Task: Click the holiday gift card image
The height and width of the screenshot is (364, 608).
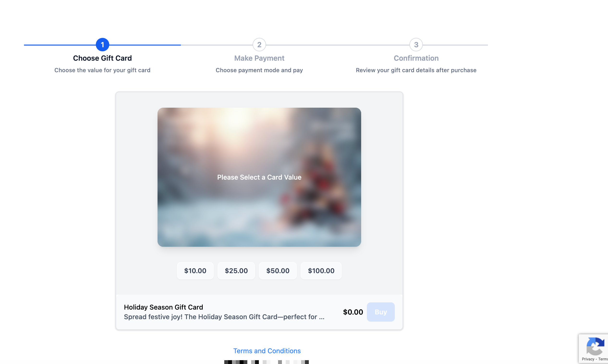Action: [259, 177]
